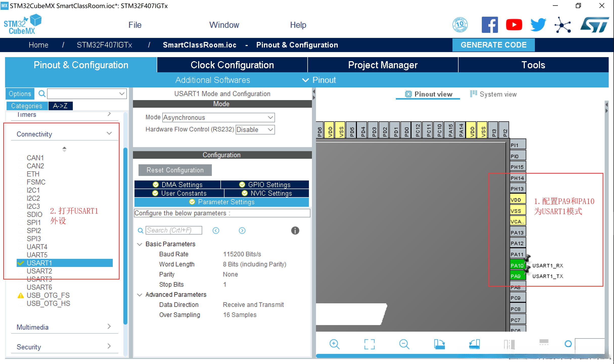614x364 pixels.
Task: Open the Facebook icon link
Action: click(x=489, y=25)
